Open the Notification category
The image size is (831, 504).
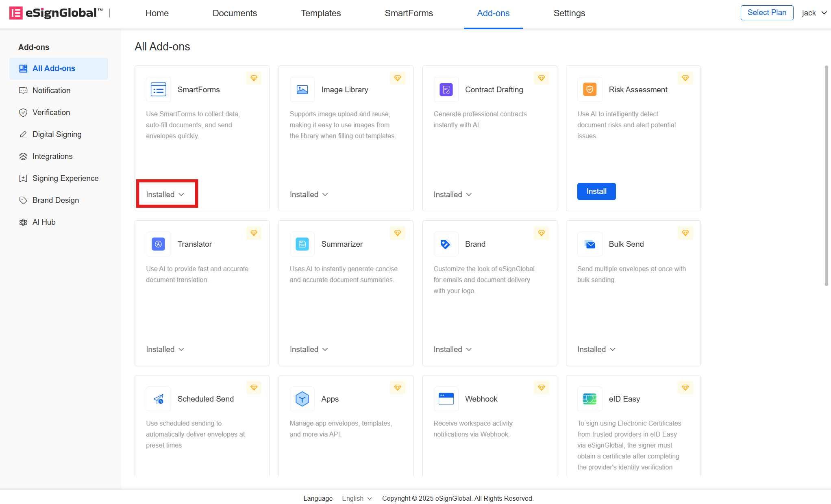59,90
